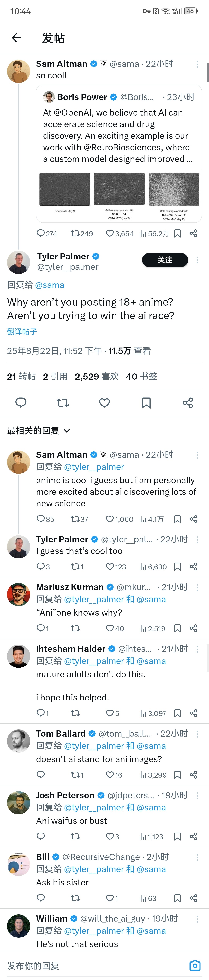Bookmark Tyler Palmer's main post
Screen dimensions: 209x980
146,402
